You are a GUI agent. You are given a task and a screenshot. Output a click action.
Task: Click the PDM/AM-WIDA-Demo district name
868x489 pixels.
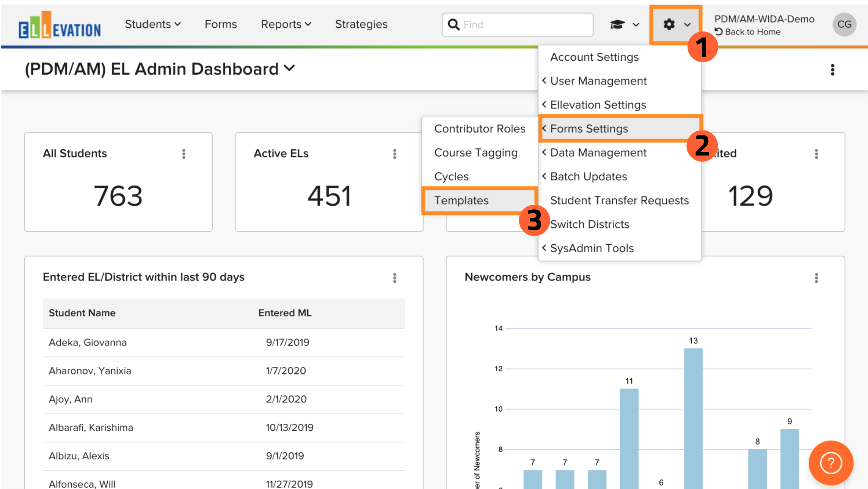[x=764, y=19]
